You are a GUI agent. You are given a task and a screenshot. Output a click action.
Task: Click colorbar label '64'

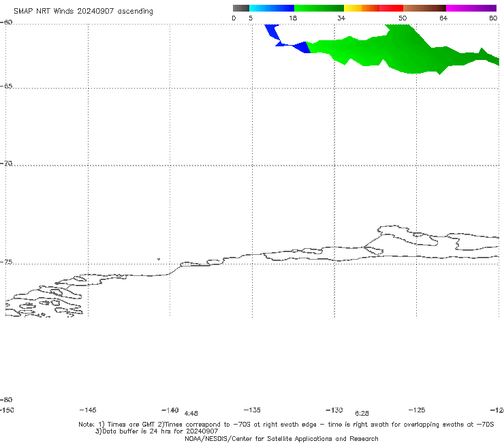point(443,18)
